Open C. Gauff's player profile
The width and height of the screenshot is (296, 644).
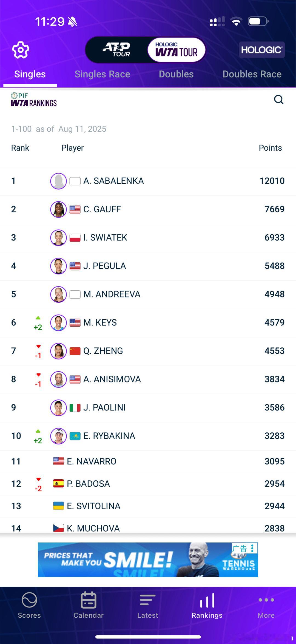[x=148, y=209]
